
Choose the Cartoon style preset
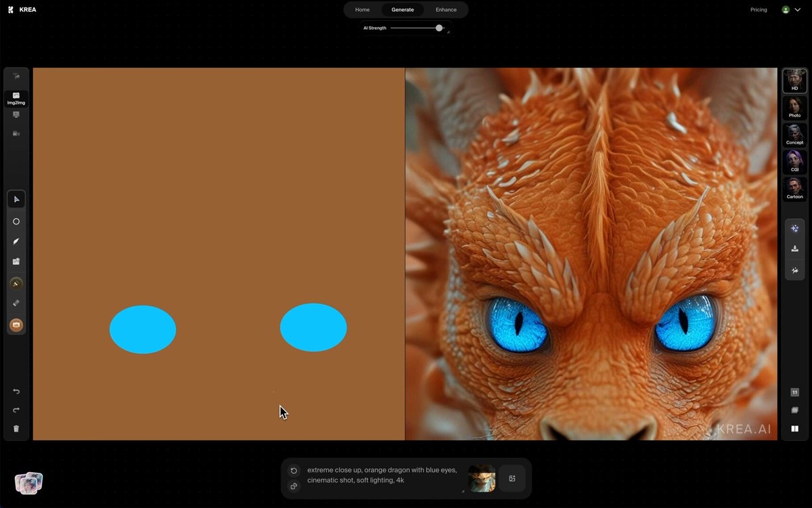click(794, 189)
